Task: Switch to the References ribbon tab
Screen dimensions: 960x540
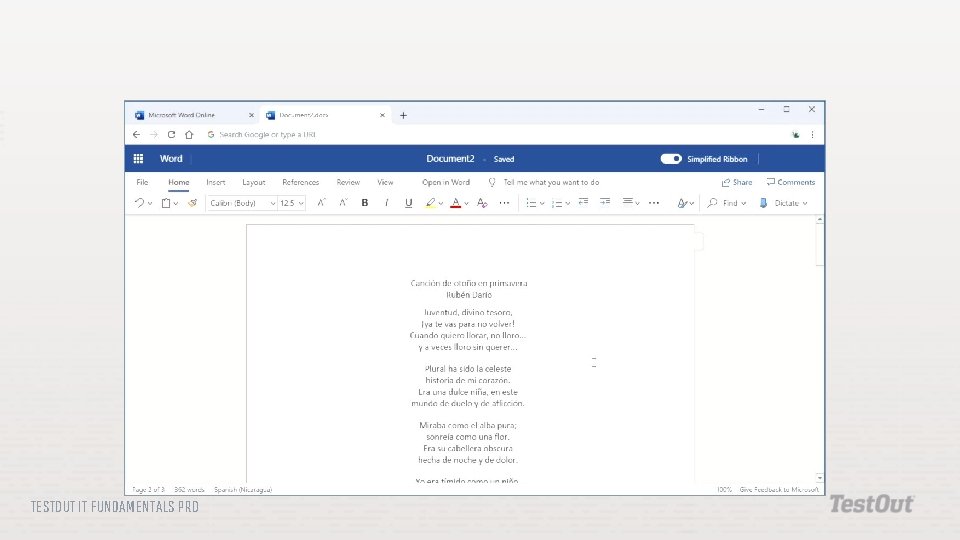Action: click(x=301, y=182)
